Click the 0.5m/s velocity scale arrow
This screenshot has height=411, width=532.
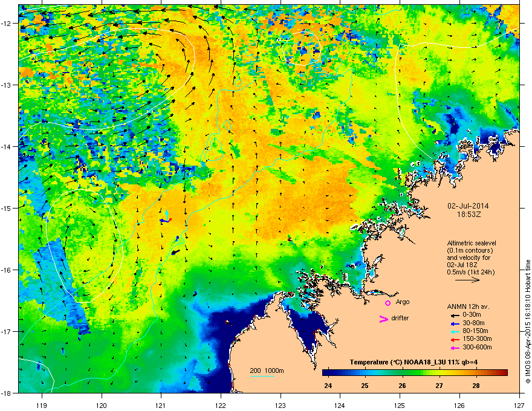tap(467, 280)
